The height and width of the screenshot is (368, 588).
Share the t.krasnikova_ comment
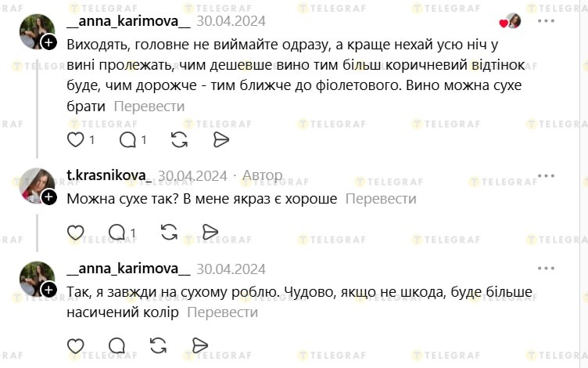point(210,232)
